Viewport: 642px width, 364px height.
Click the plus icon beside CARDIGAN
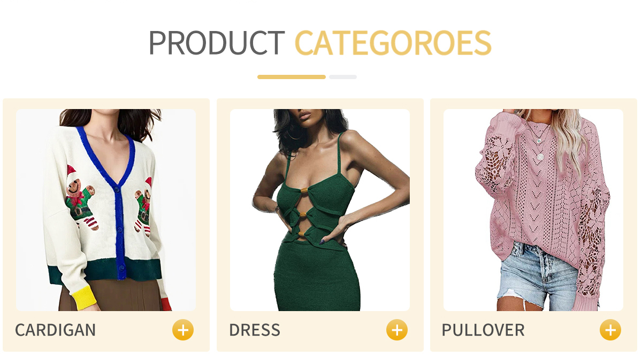click(x=183, y=330)
